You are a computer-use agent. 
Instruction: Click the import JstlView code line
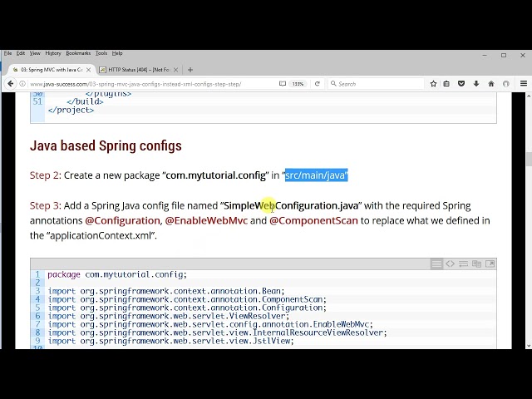[170, 341]
